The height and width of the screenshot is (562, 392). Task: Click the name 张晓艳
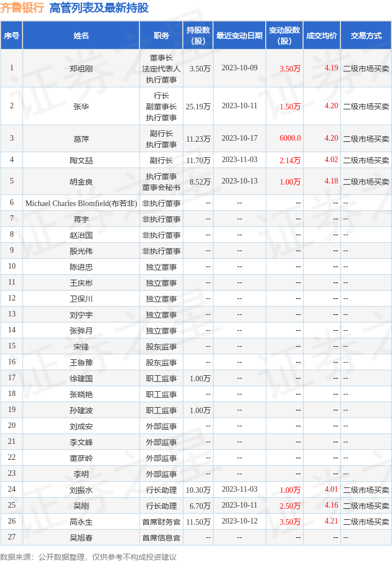(x=81, y=394)
